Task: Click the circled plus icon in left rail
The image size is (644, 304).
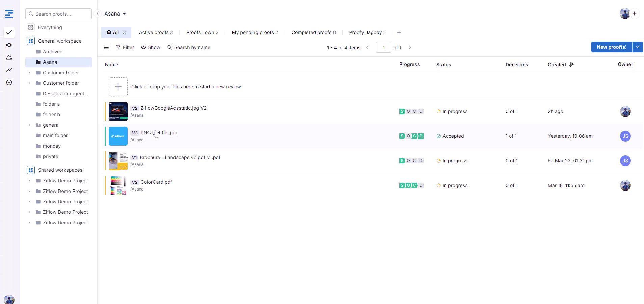Action: point(9,82)
